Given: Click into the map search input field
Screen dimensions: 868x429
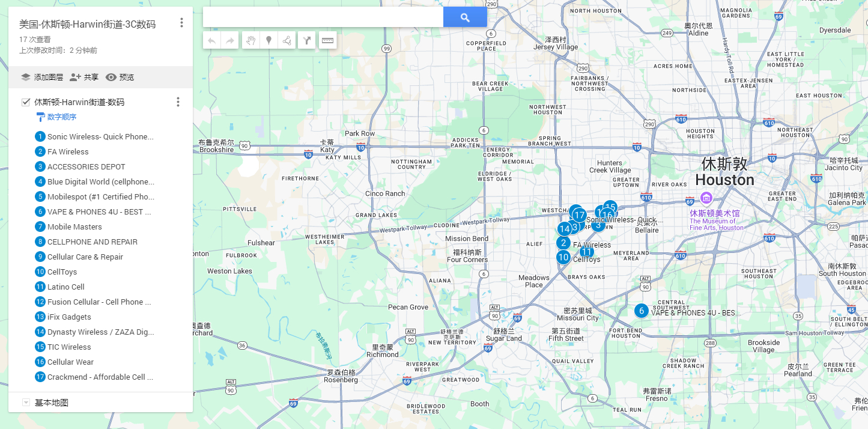Looking at the screenshot, I should tap(323, 17).
